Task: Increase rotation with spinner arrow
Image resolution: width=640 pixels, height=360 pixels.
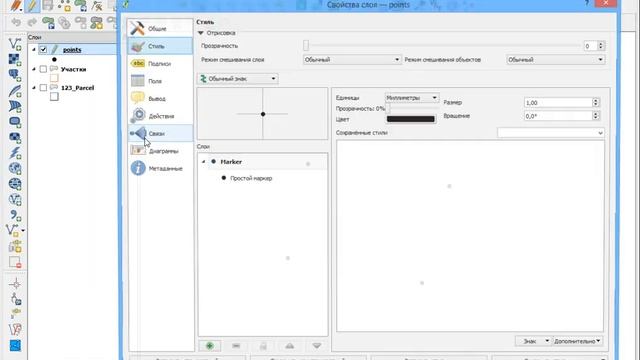Action: tap(596, 113)
